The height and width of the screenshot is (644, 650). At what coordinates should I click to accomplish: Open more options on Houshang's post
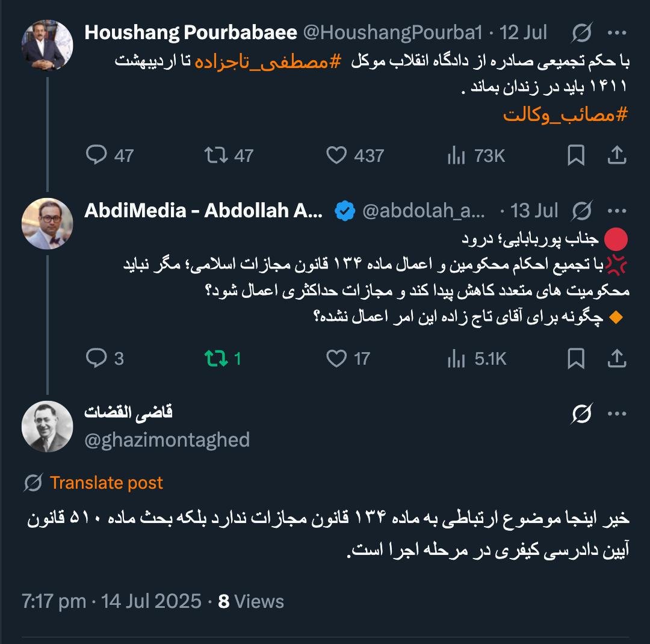point(617,33)
